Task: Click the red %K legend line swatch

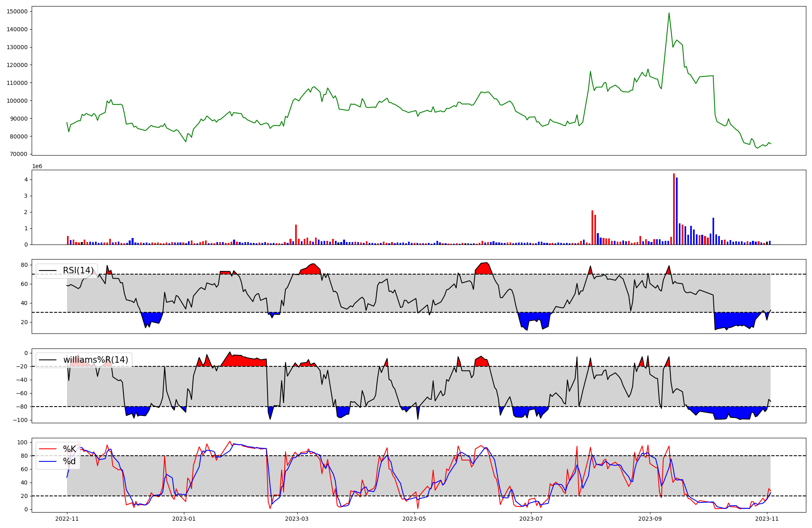Action: [47, 449]
